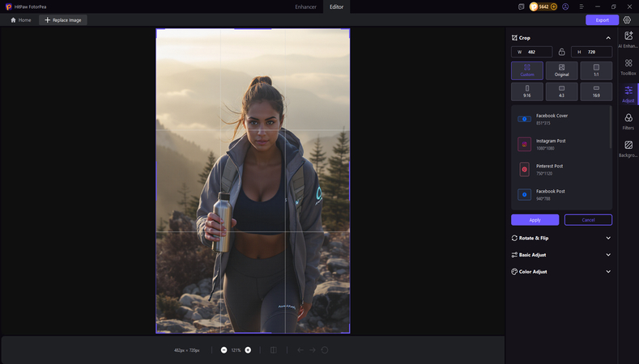
Task: Expand the Rotate & Flip section
Action: pyautogui.click(x=608, y=238)
